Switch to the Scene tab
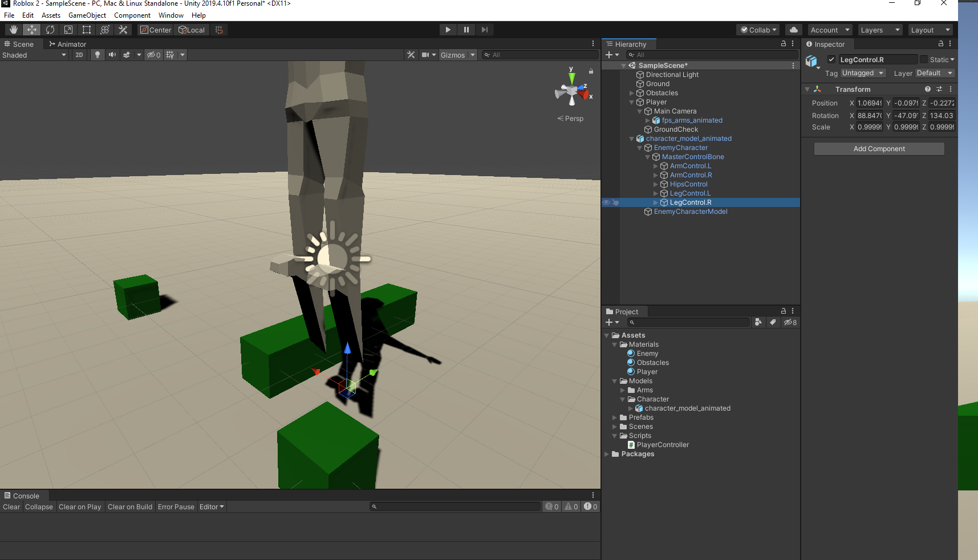This screenshot has height=560, width=978. [19, 44]
